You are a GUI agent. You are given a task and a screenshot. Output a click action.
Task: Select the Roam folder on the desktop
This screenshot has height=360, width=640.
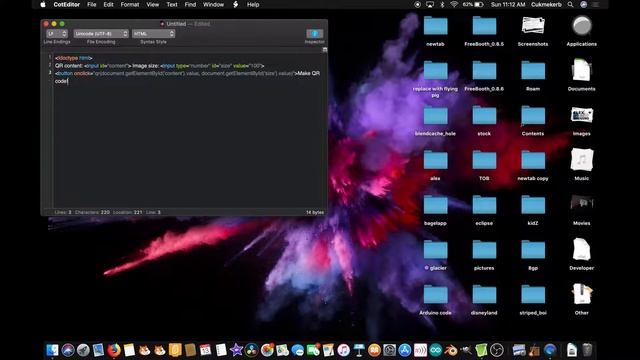(x=533, y=71)
